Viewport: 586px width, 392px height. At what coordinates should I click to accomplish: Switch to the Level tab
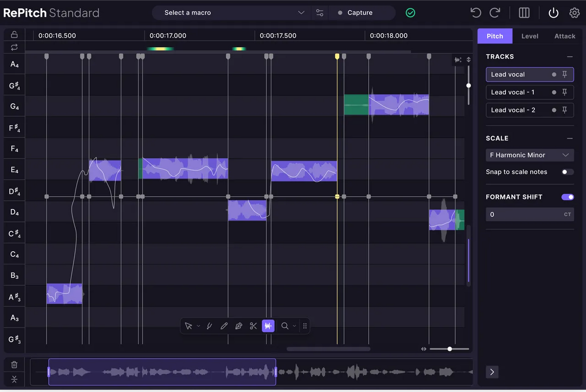point(529,36)
